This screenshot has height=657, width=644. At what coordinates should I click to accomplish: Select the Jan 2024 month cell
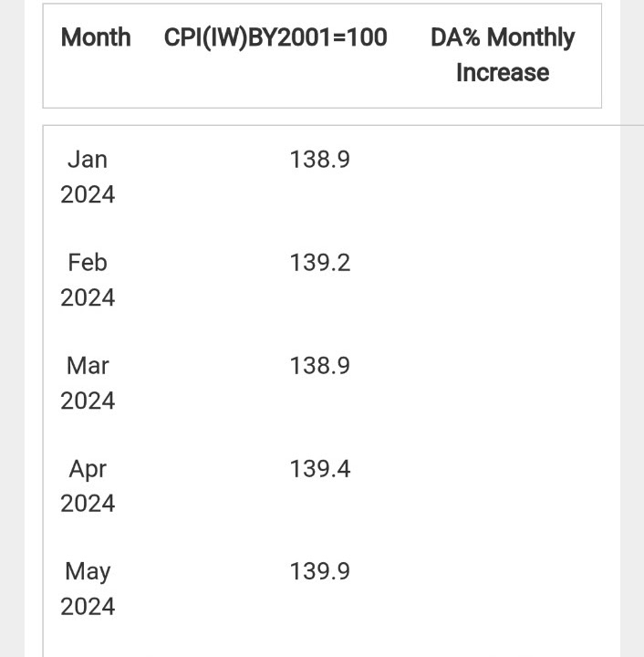(x=88, y=177)
